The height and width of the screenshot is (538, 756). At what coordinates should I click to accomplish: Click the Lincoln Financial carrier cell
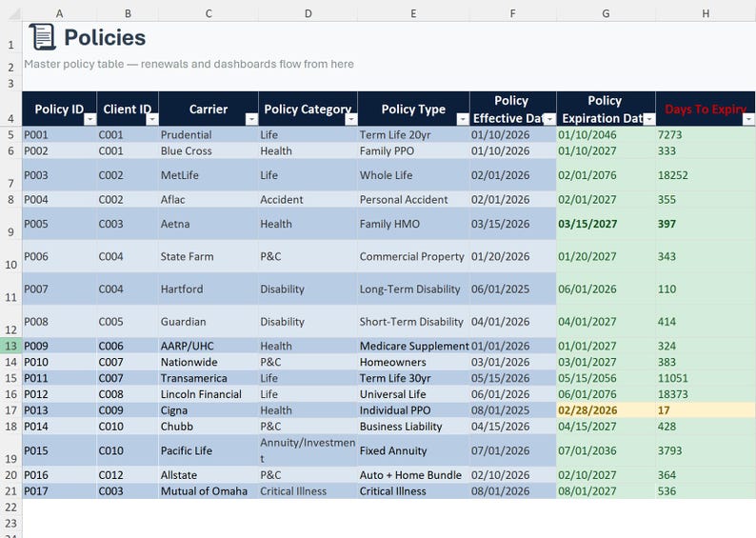209,394
